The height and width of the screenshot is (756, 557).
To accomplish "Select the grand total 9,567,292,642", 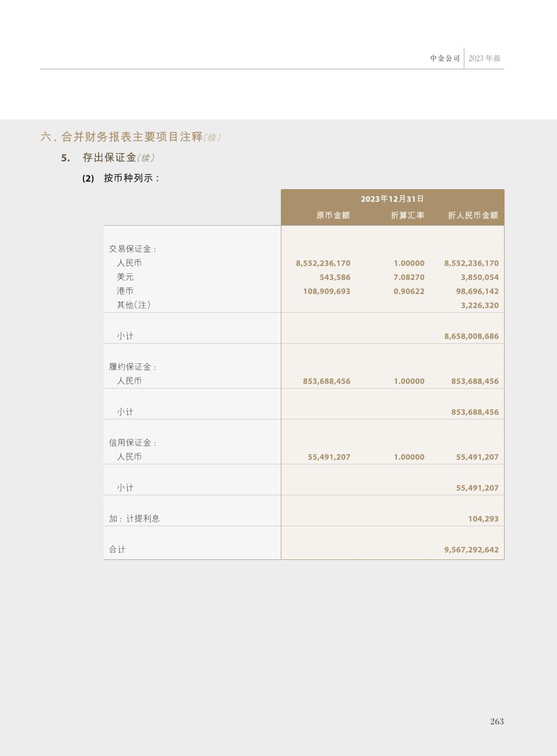I will (x=471, y=550).
